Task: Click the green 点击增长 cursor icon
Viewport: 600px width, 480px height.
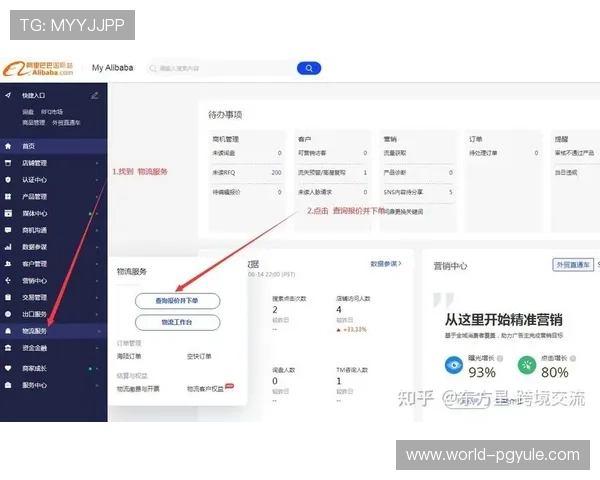Action: coord(527,365)
